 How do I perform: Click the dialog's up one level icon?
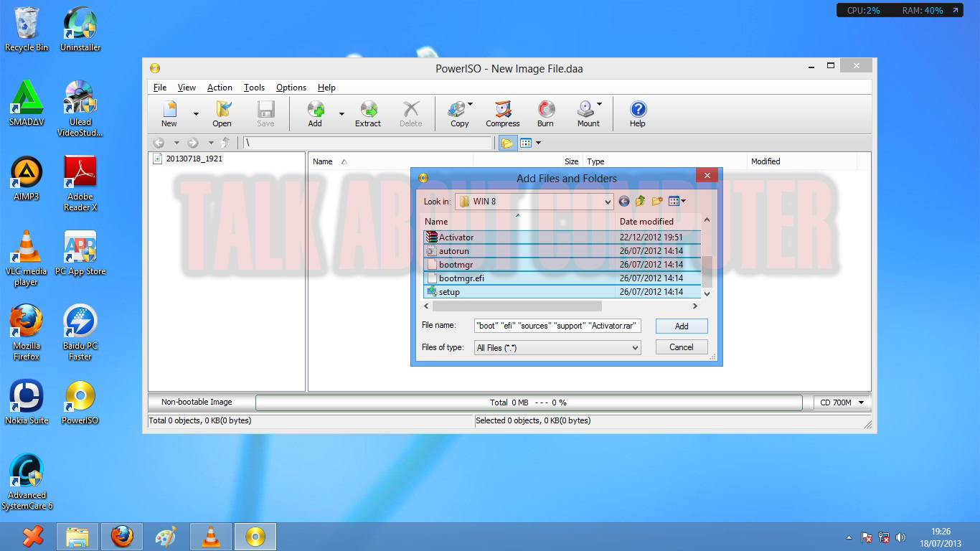coord(640,202)
